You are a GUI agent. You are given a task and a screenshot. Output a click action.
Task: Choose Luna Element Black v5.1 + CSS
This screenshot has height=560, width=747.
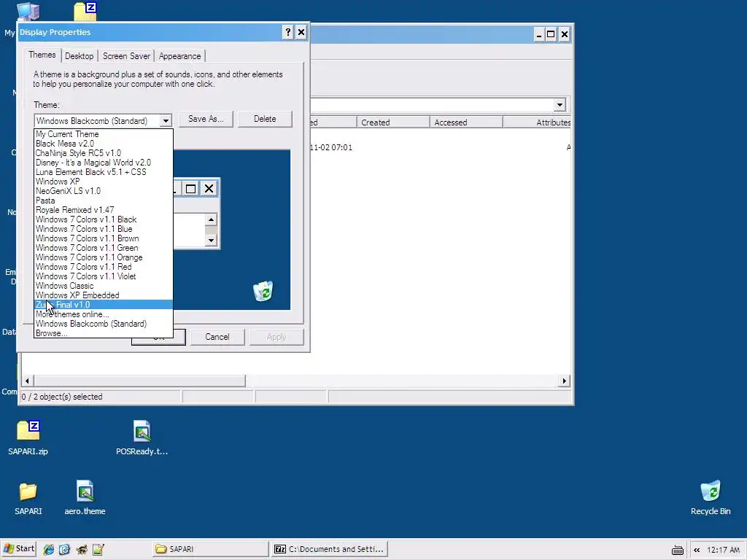[104, 172]
